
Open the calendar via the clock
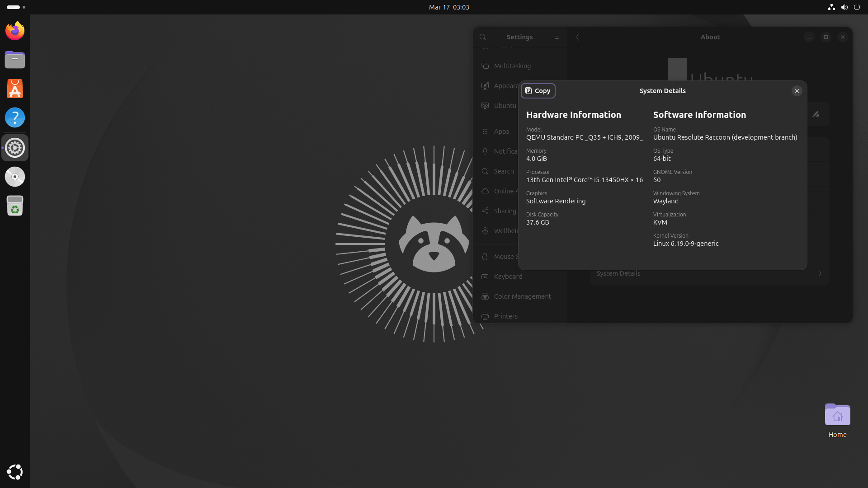pos(449,7)
